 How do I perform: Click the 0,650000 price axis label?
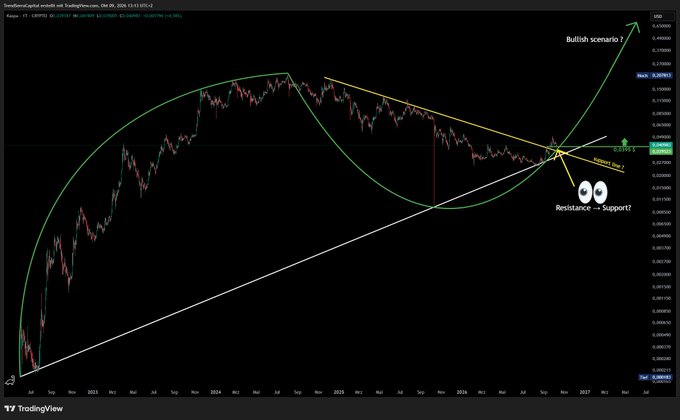click(661, 26)
